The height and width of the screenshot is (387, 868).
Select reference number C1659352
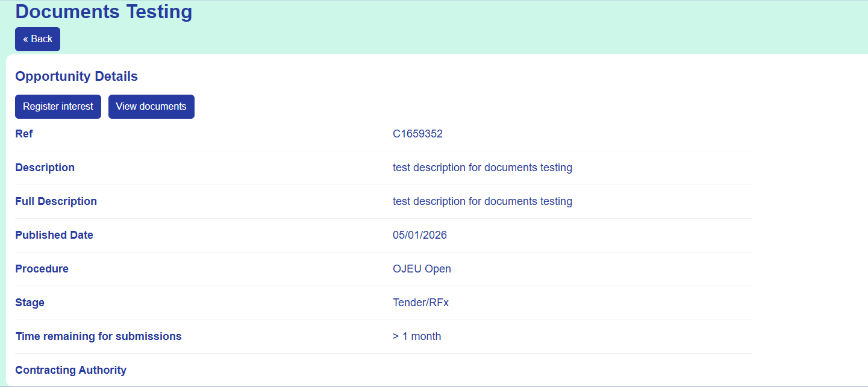(x=417, y=134)
